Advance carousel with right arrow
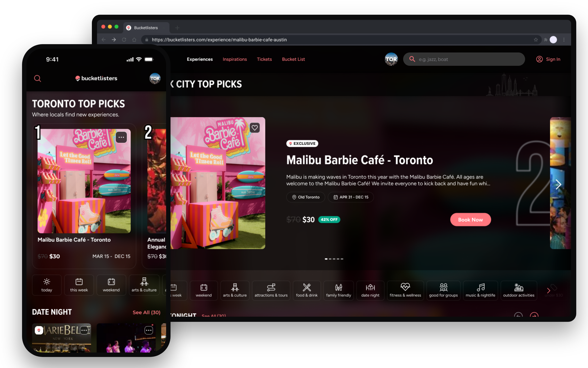This screenshot has width=588, height=368. pyautogui.click(x=558, y=184)
